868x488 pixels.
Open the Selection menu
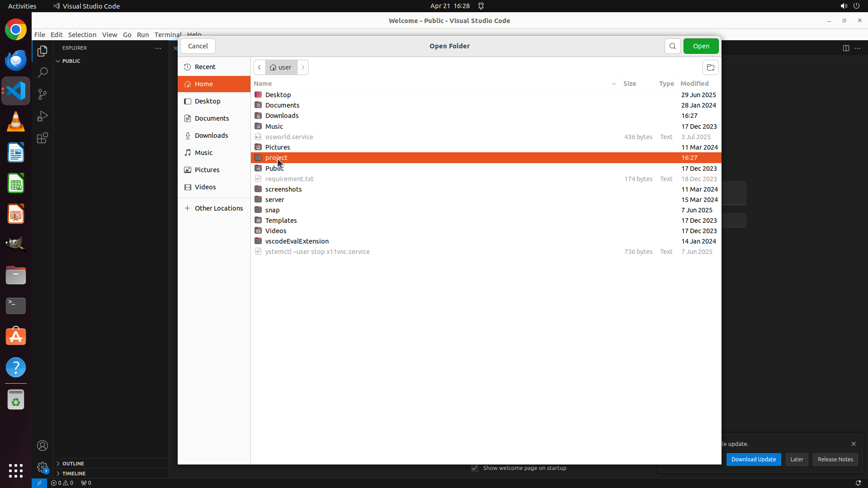(82, 35)
